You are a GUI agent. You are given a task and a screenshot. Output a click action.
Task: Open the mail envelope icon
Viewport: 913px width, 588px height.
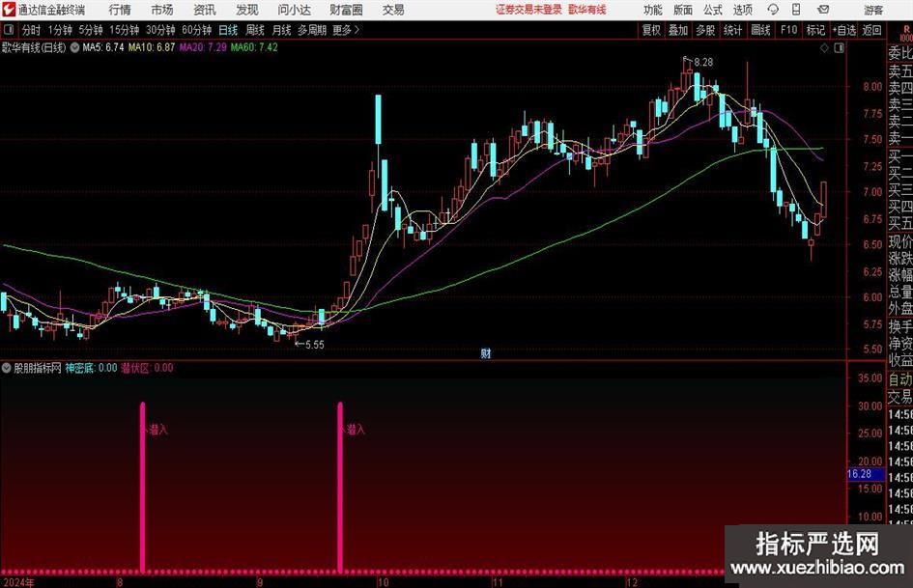(x=823, y=10)
